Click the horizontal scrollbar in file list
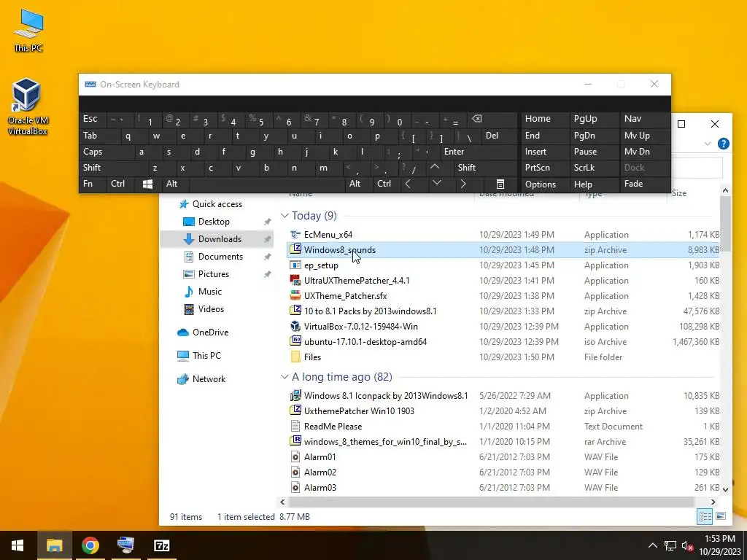 [491, 502]
